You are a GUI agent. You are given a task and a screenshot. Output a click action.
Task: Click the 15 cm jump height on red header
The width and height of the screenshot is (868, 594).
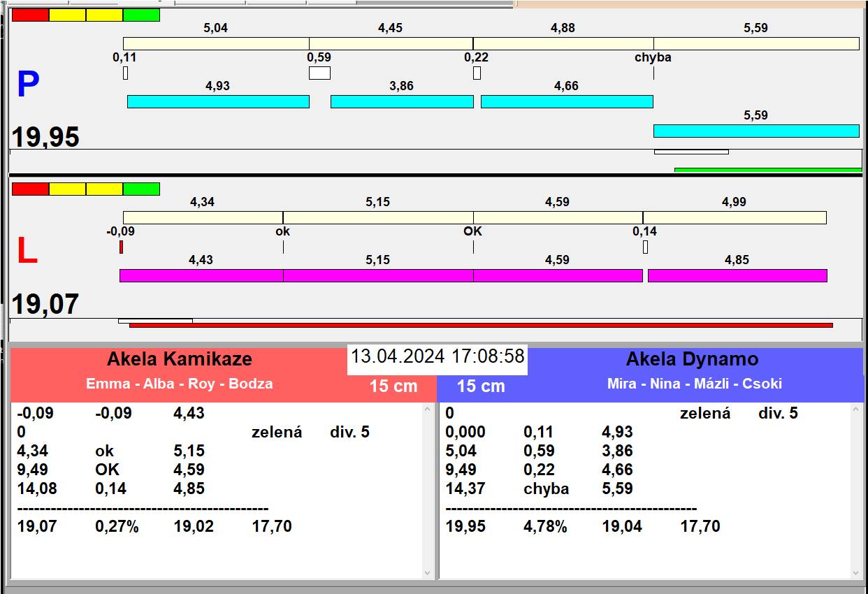click(393, 386)
